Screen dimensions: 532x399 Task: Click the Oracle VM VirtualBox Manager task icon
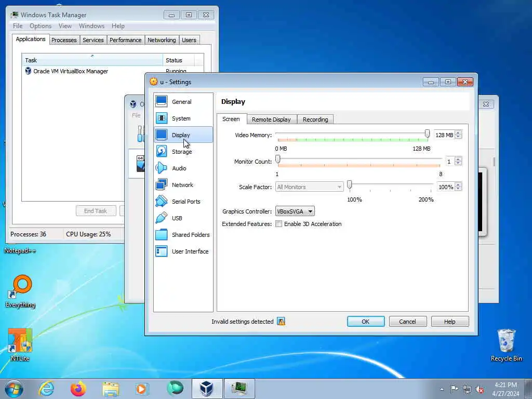[x=28, y=71]
